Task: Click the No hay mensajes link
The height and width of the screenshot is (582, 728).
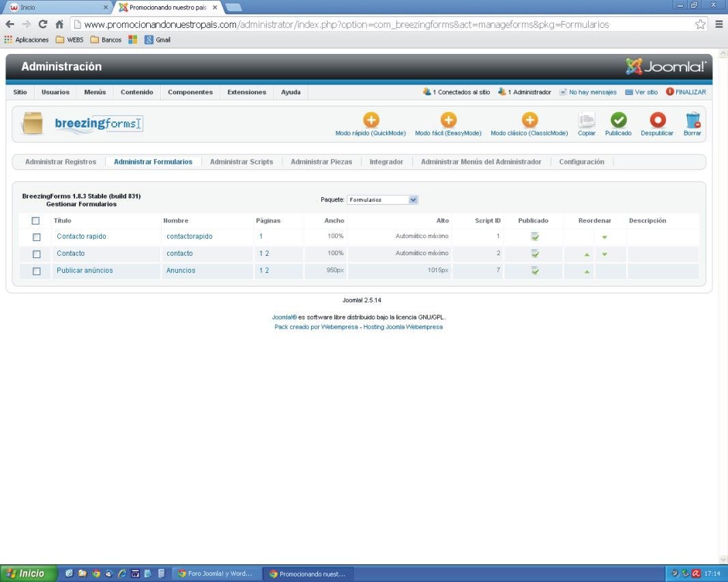Action: coord(587,92)
